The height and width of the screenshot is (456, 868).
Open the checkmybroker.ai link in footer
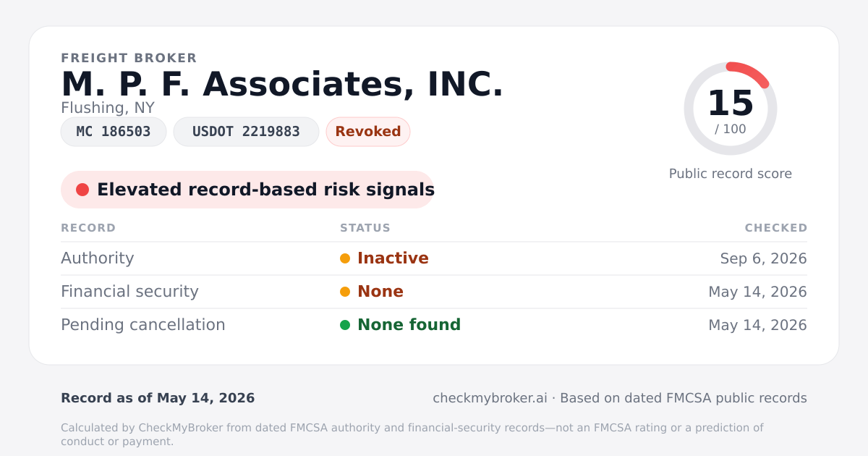tap(490, 398)
